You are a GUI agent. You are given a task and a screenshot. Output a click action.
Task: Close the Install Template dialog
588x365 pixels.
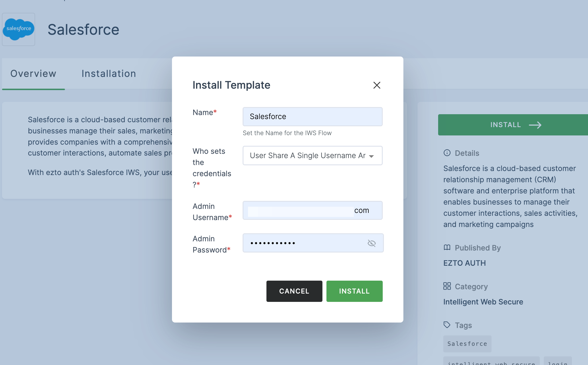[377, 85]
